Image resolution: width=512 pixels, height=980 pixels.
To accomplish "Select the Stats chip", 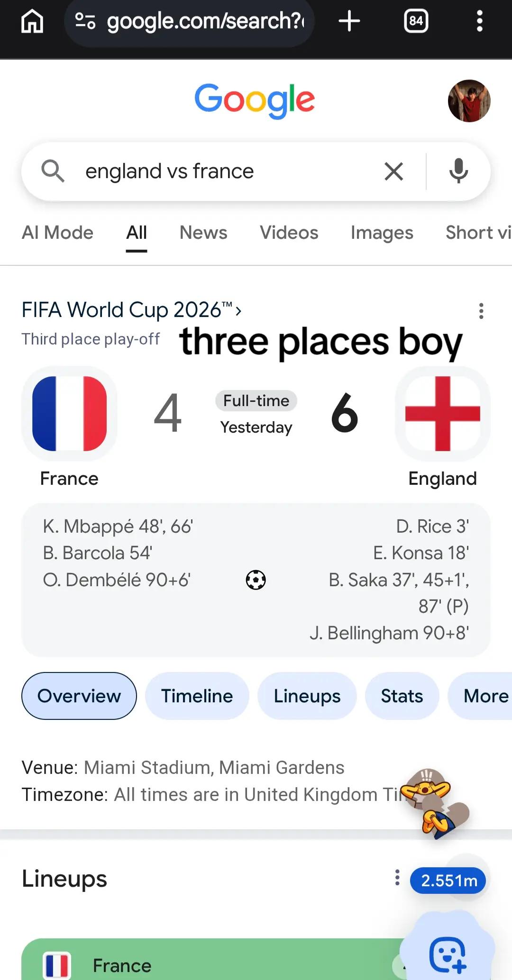I will point(402,696).
